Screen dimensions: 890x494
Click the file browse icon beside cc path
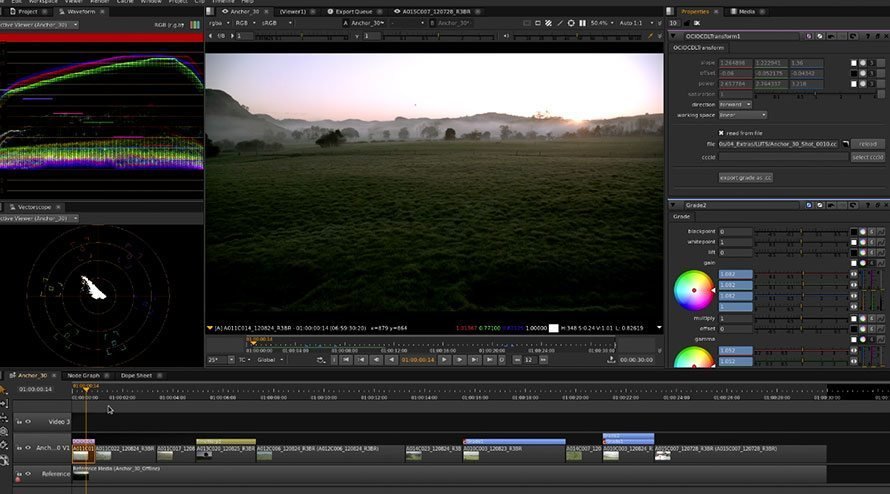[846, 144]
